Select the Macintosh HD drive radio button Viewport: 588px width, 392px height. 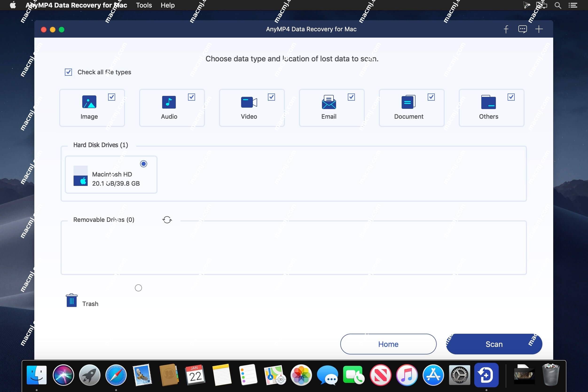tap(144, 164)
